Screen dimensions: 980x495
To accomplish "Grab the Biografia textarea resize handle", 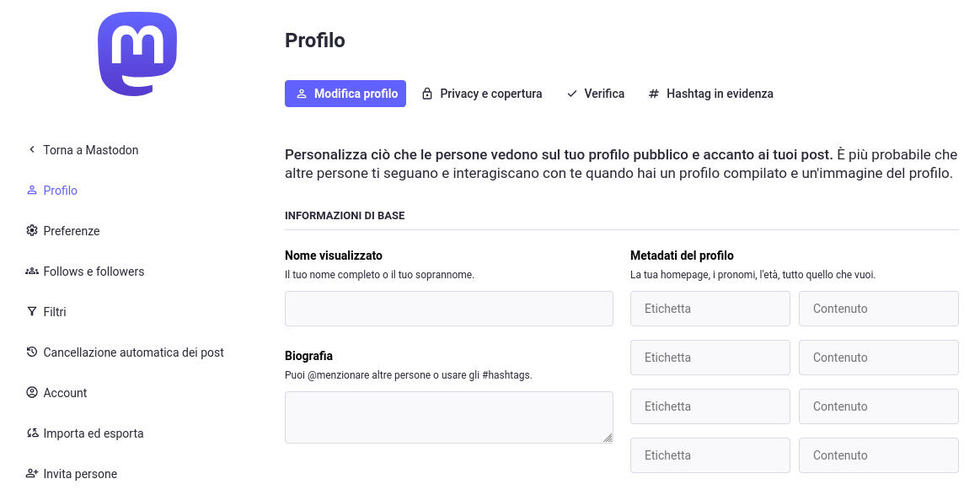I will pos(608,438).
